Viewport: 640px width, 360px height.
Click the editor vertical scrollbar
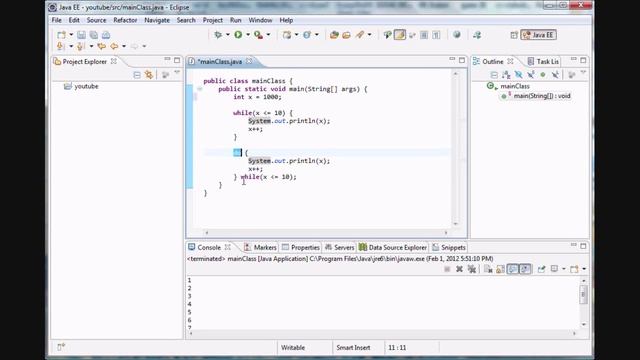[456, 149]
